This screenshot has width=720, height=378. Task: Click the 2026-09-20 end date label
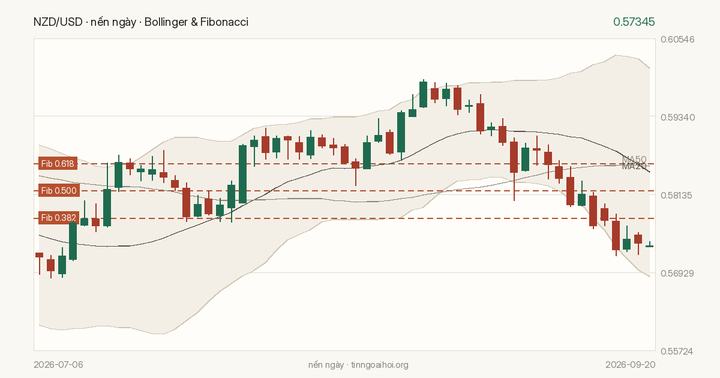click(x=630, y=365)
